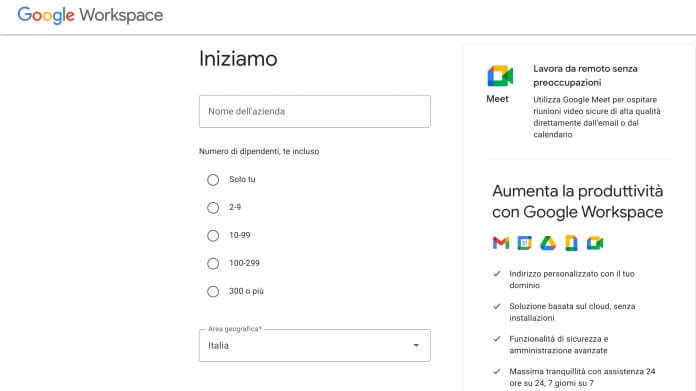
Task: Click the large Google Meet icon
Action: (x=500, y=76)
